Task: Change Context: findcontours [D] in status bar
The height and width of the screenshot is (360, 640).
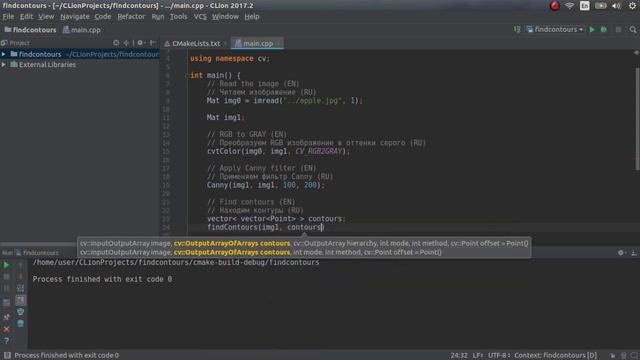Action: tap(555, 355)
